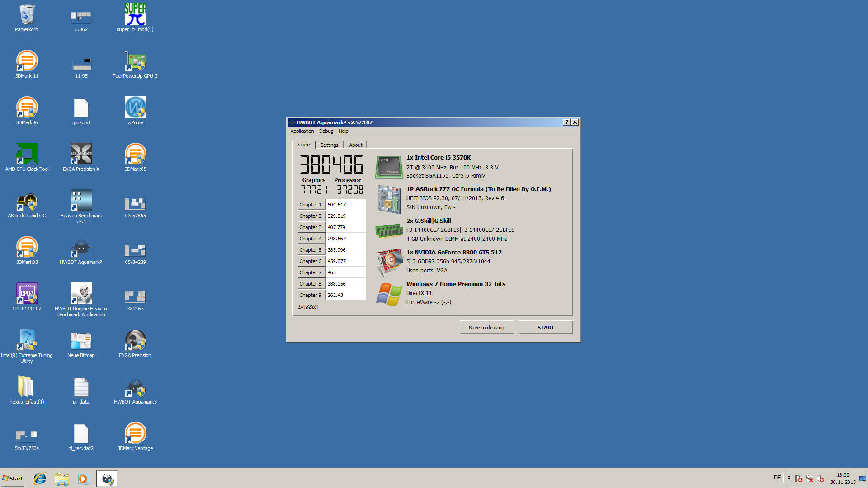Click the Windows logo icon in Aquamark
This screenshot has height=488, width=868.
[389, 294]
